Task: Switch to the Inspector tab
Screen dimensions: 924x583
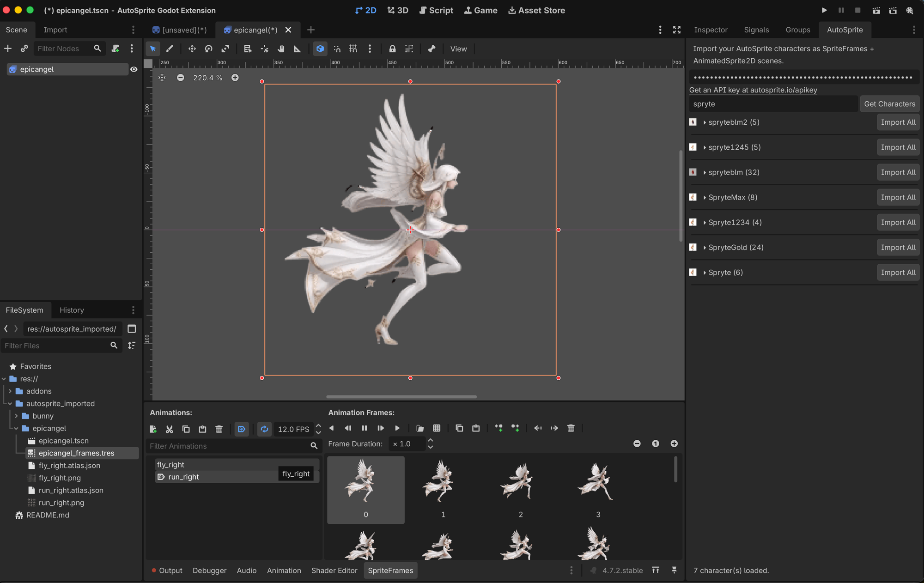Action: tap(711, 30)
